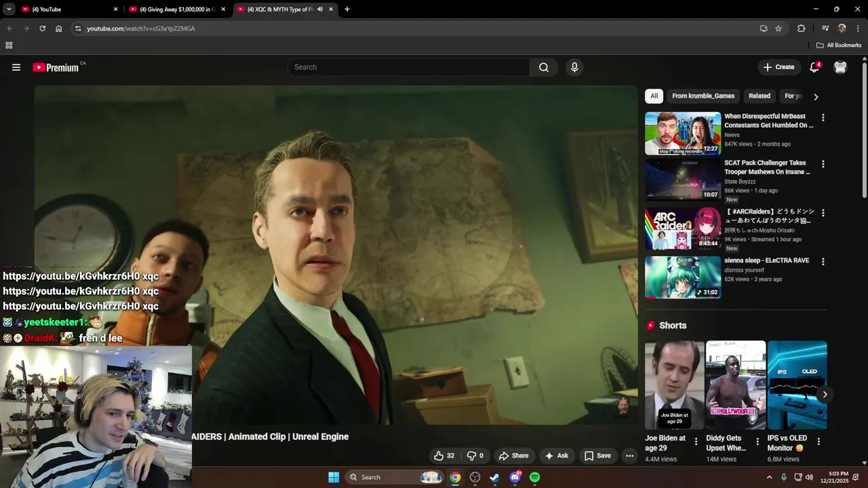Open a new browser tab

pos(347,9)
